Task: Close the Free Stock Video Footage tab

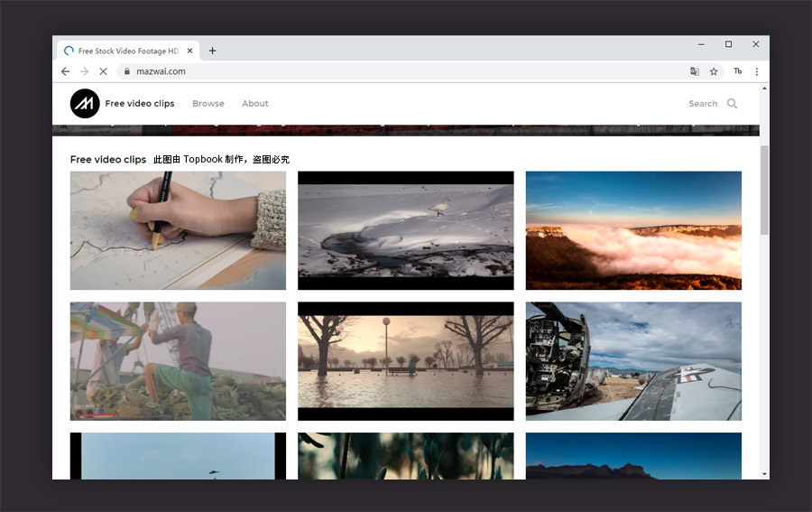Action: (190, 51)
